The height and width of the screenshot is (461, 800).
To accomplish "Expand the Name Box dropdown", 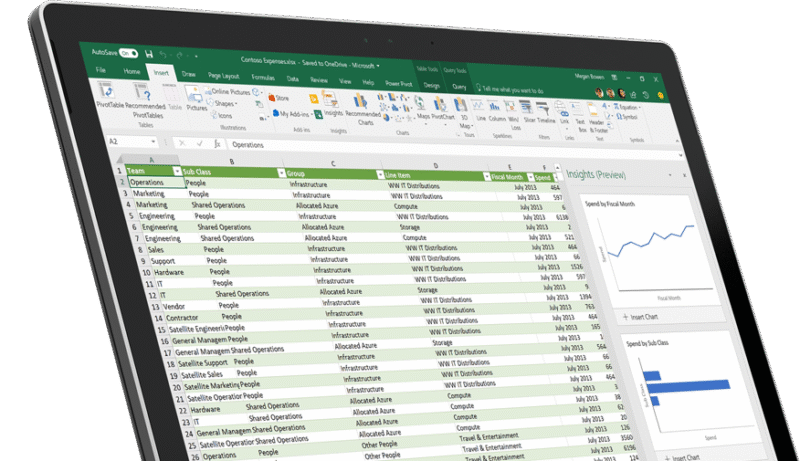I will click(x=151, y=142).
